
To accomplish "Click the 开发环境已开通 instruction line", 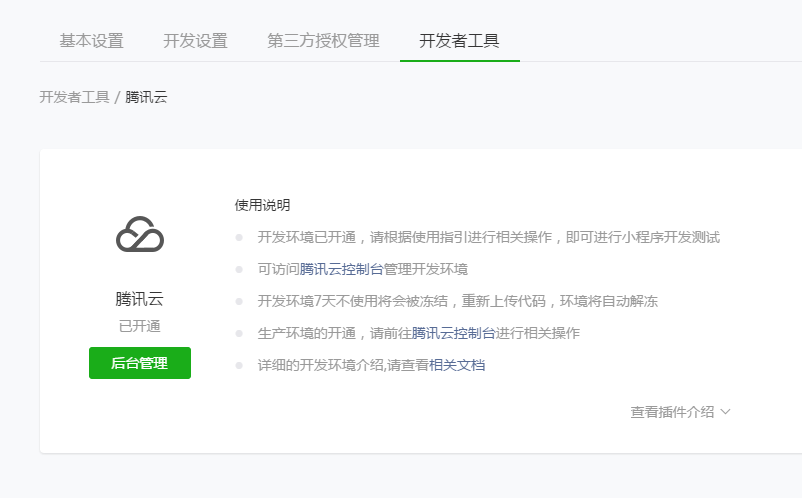I will 488,237.
